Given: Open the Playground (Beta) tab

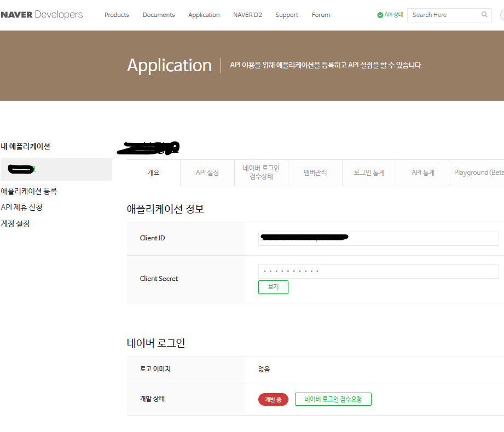Looking at the screenshot, I should 478,172.
